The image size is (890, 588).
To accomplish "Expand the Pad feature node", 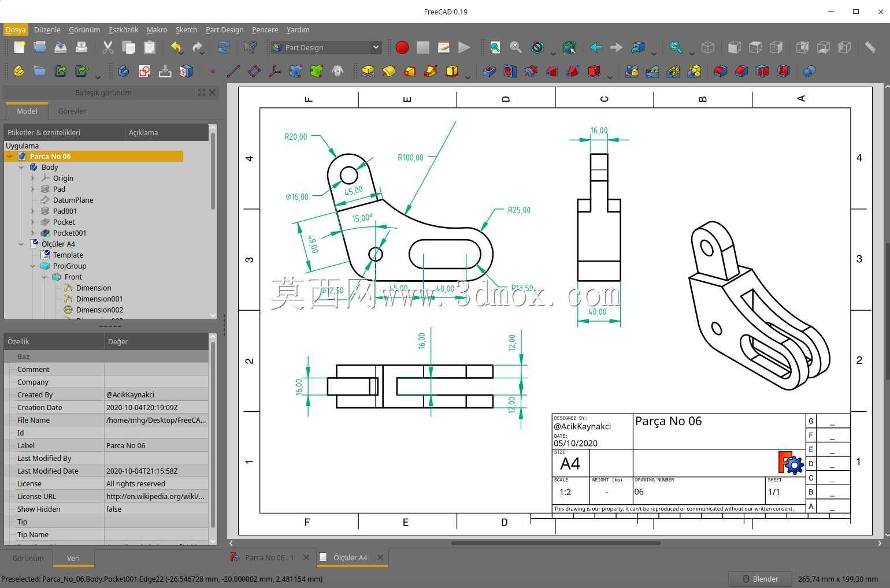I will tap(33, 189).
